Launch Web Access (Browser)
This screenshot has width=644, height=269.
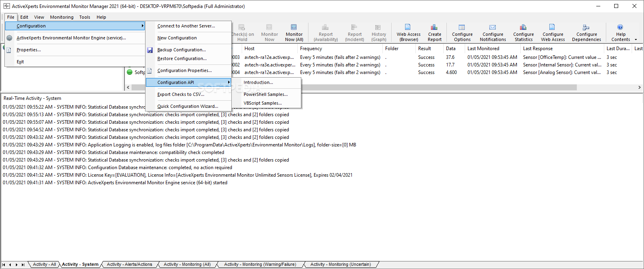(x=408, y=33)
